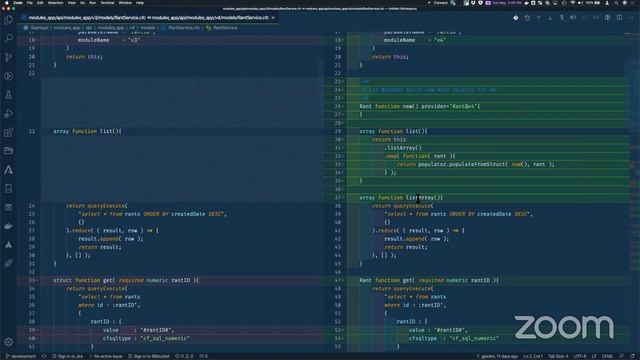The height and width of the screenshot is (360, 640).
Task: Open the Selection menu
Action: click(x=56, y=2)
